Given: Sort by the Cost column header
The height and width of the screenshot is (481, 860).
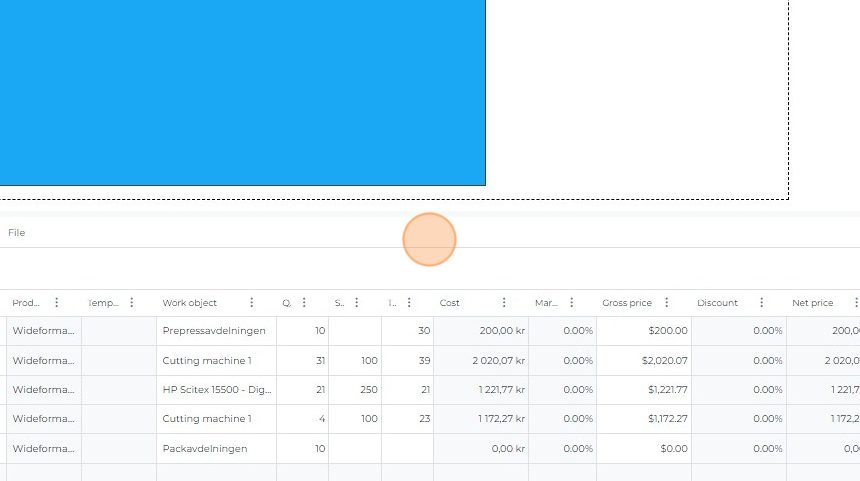Looking at the screenshot, I should click(x=450, y=303).
